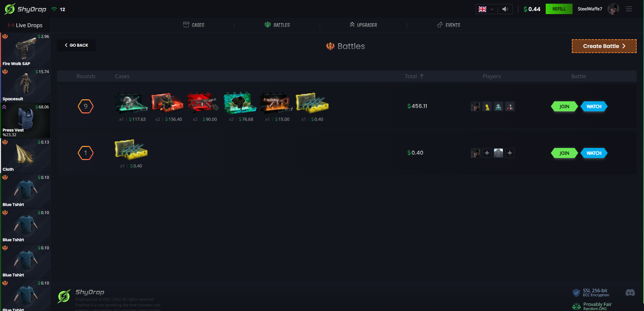The width and height of the screenshot is (644, 311).
Task: Click the online players wifi icon showing 12
Action: click(55, 9)
